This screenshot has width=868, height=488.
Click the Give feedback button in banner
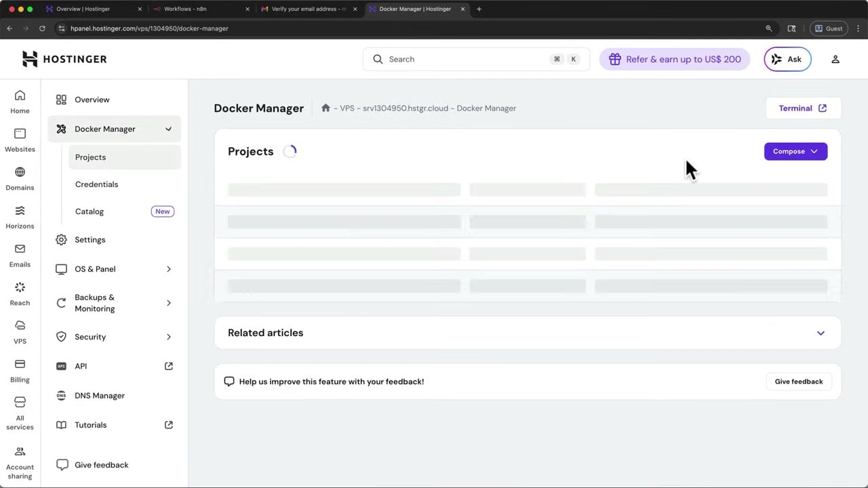click(x=799, y=382)
